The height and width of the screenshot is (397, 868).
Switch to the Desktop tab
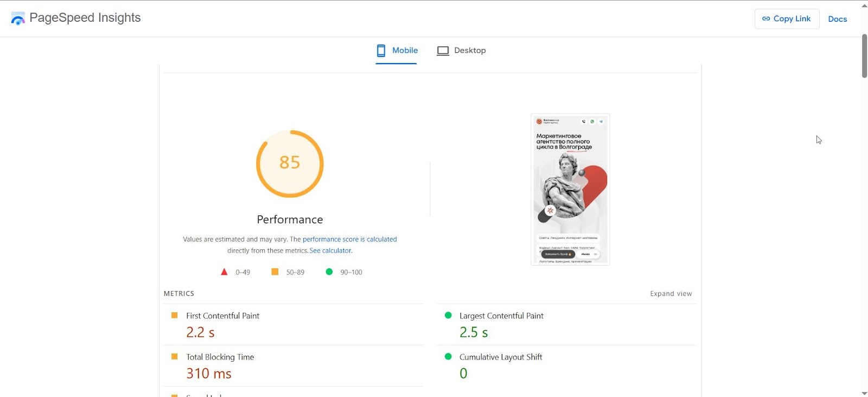pyautogui.click(x=470, y=51)
